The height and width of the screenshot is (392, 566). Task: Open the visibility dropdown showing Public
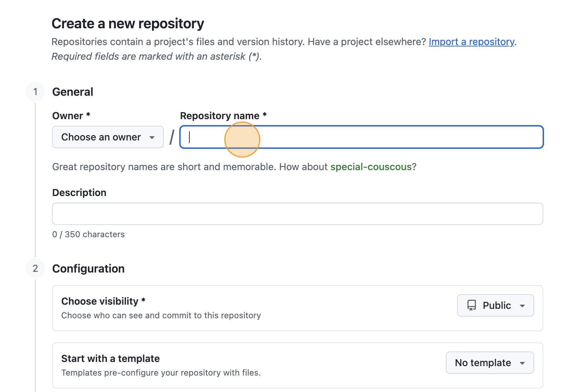[x=495, y=305]
